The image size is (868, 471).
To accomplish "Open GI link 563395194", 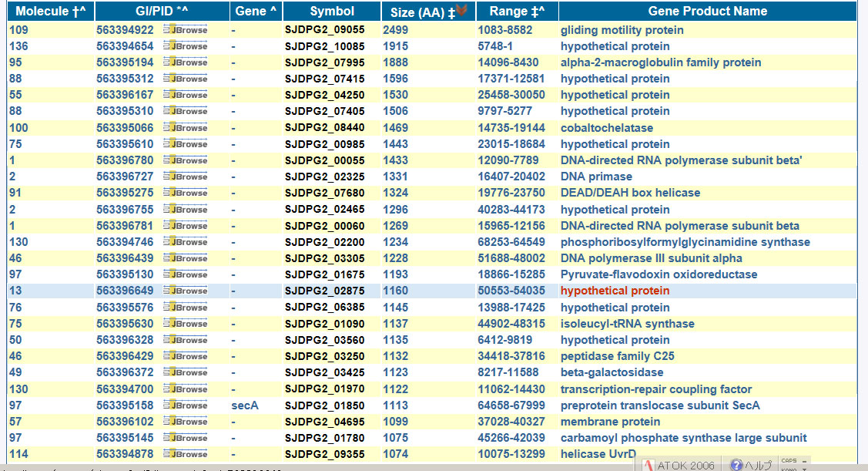I will coord(125,62).
